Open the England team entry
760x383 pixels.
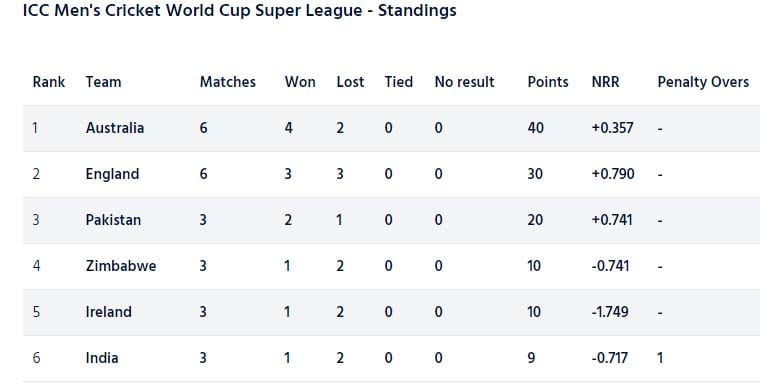tap(112, 174)
